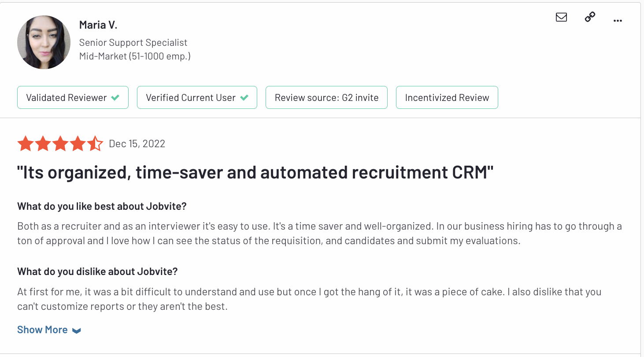Click the Validated Reviewer green checkmark

click(115, 98)
